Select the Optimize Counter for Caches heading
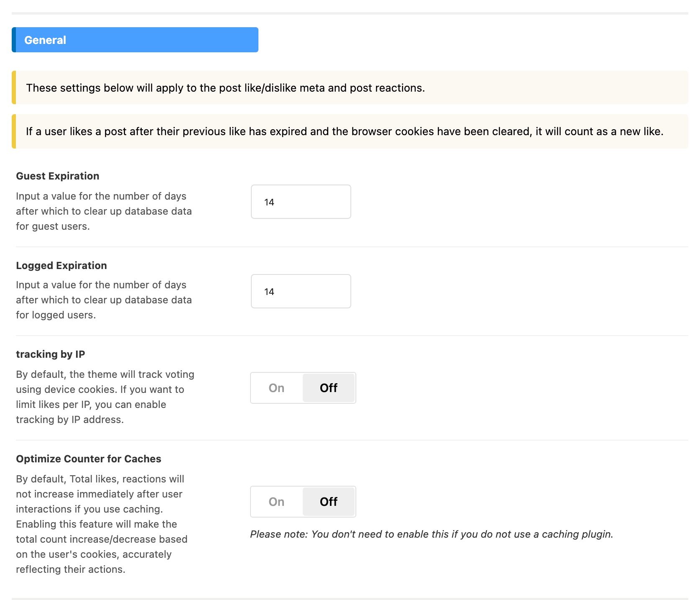 [89, 459]
